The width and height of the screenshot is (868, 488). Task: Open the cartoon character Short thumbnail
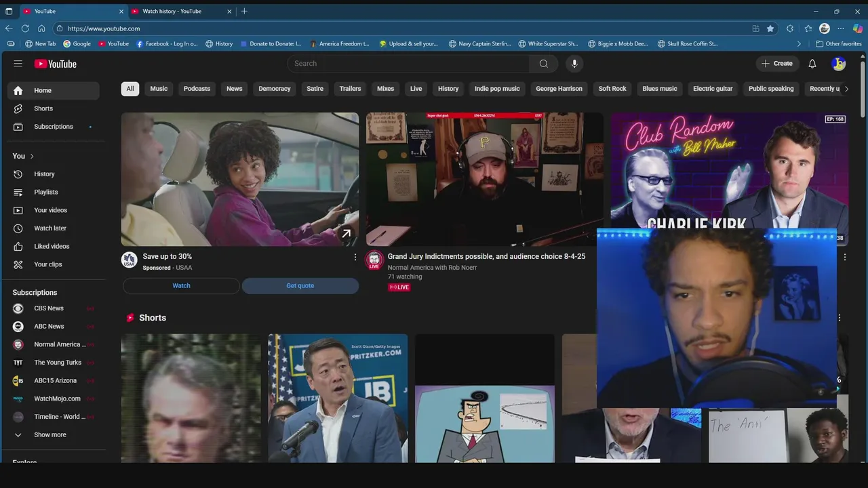point(484,398)
